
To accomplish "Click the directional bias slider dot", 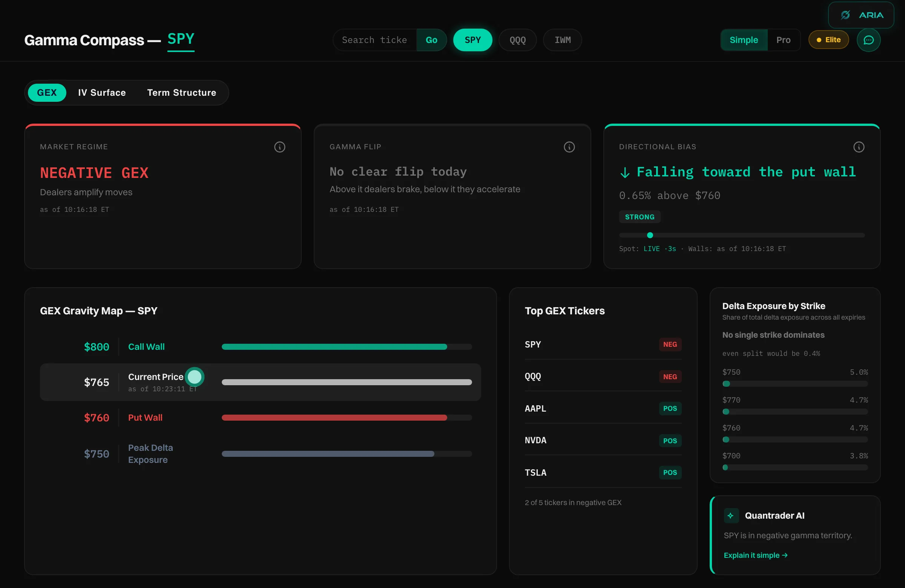I will (x=650, y=235).
